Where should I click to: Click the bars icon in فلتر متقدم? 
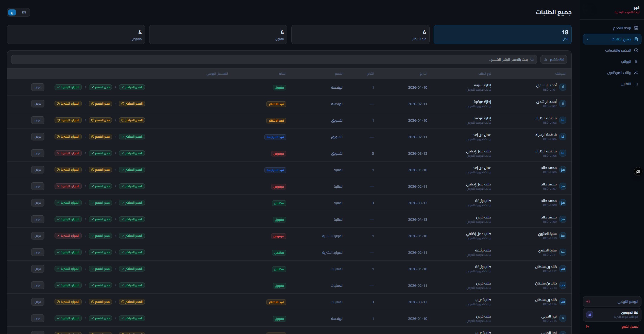pos(545,59)
